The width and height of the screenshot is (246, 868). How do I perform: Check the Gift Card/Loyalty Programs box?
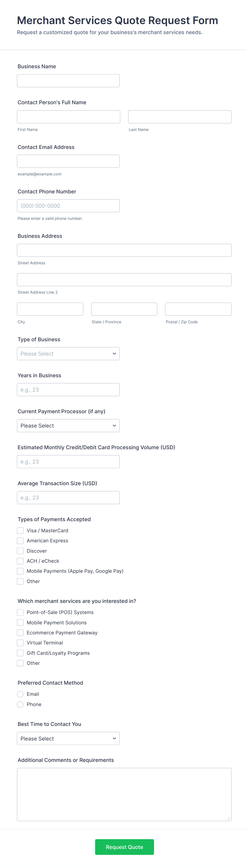[x=20, y=653]
